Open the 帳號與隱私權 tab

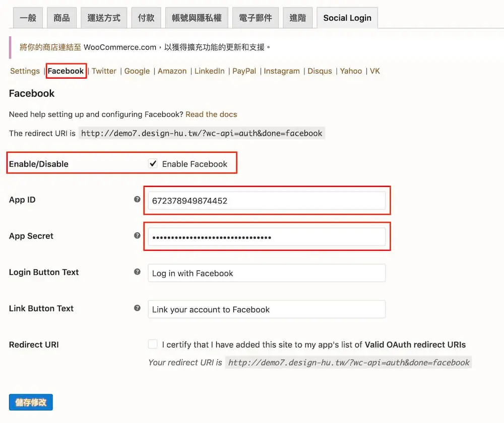(197, 18)
